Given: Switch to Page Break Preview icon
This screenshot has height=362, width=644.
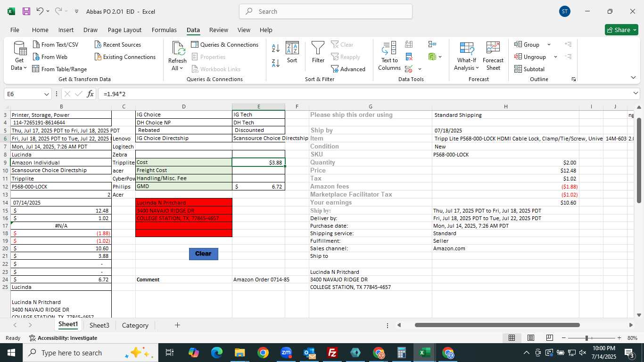Looking at the screenshot, I should click(x=549, y=338).
